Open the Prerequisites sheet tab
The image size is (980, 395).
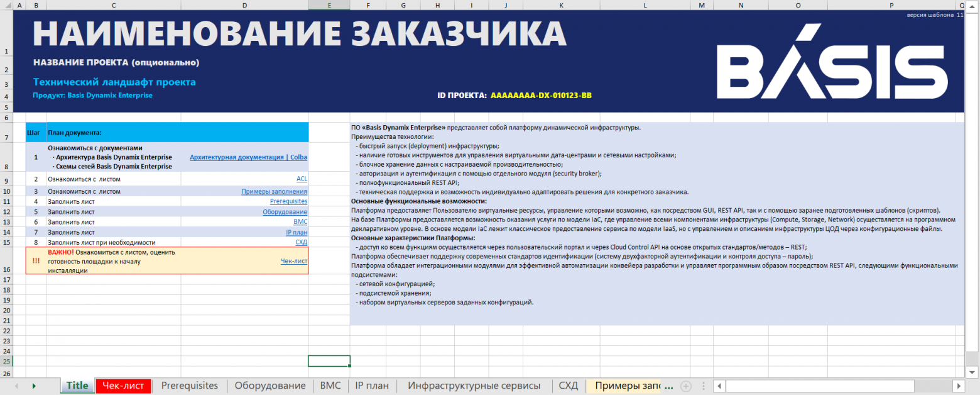click(x=190, y=386)
